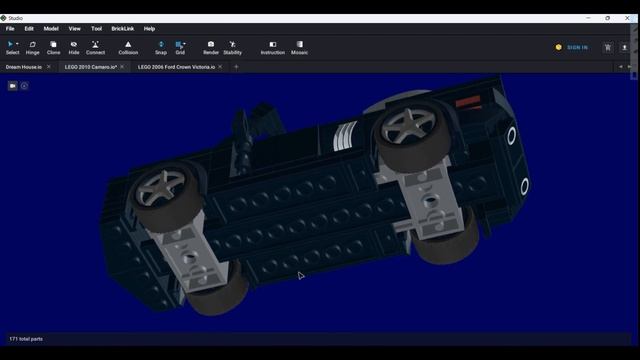Open the Render tool
The width and height of the screenshot is (640, 360).
pyautogui.click(x=211, y=47)
